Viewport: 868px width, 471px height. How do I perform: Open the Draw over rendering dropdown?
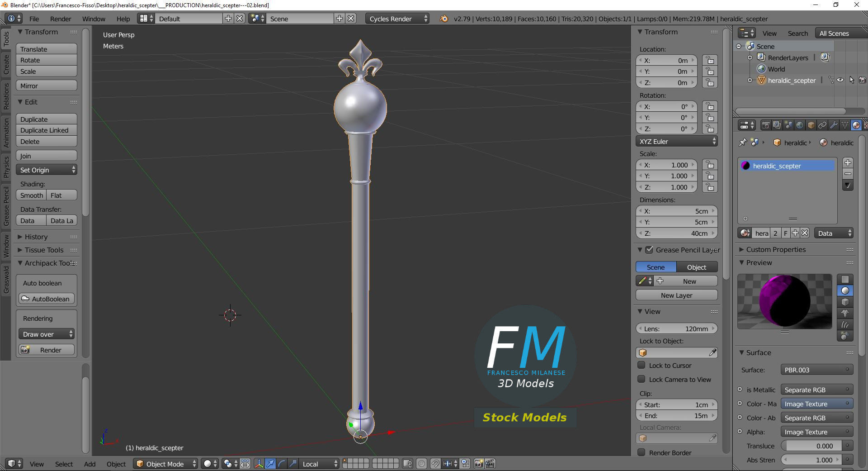pyautogui.click(x=47, y=334)
